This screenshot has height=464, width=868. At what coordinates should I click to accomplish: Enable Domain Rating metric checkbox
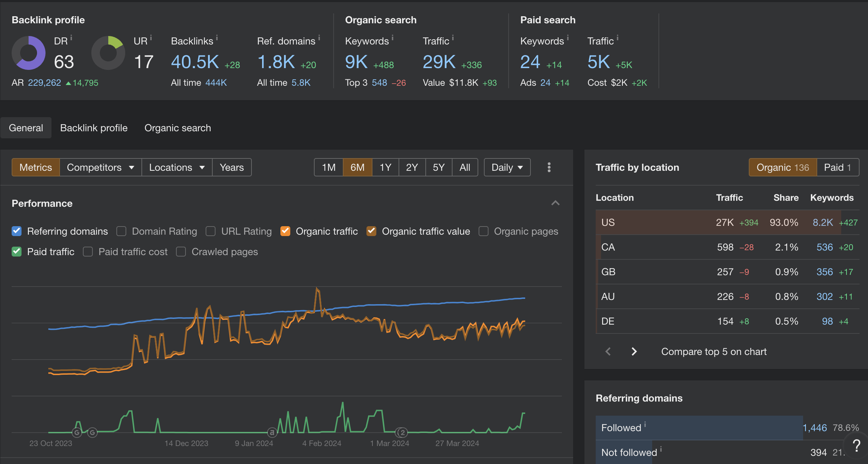tap(121, 231)
